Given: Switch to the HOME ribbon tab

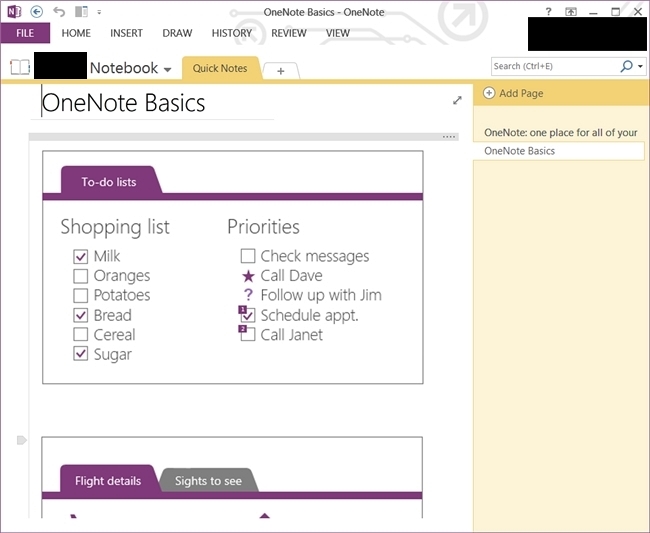Looking at the screenshot, I should pos(76,33).
